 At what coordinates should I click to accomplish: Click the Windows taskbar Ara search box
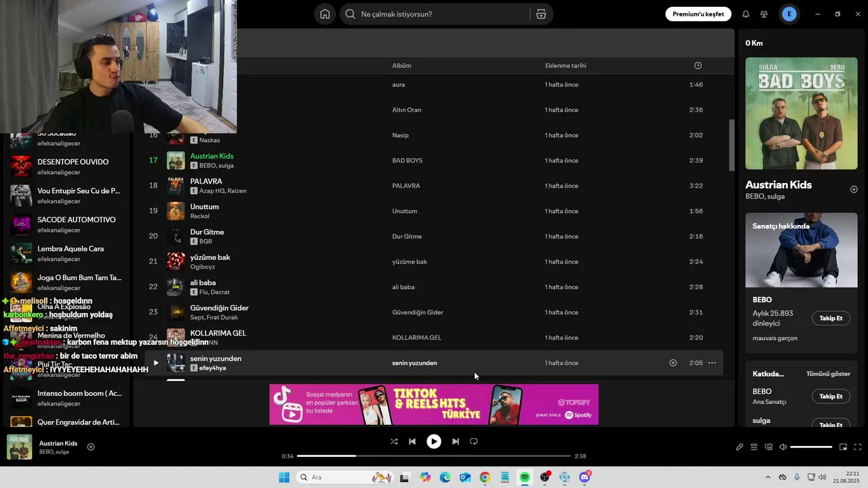[x=345, y=478]
